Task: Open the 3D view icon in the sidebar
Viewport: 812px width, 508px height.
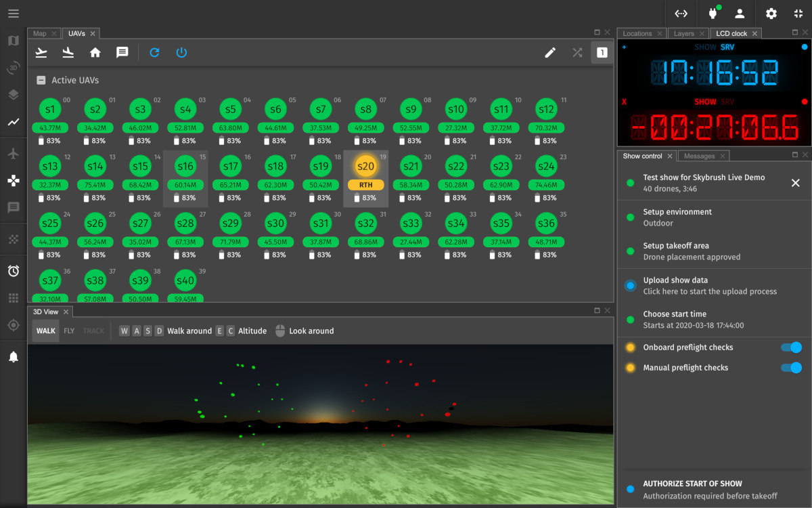Action: [13, 67]
